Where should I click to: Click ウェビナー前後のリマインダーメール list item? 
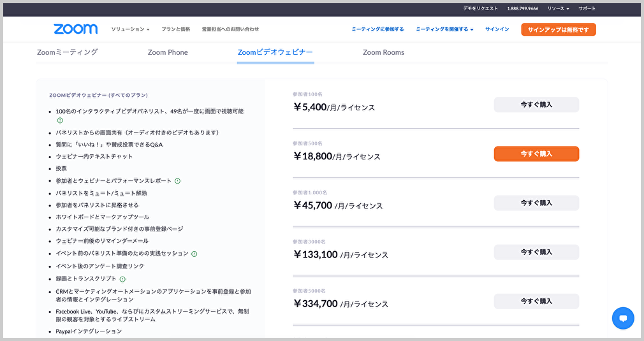point(102,241)
